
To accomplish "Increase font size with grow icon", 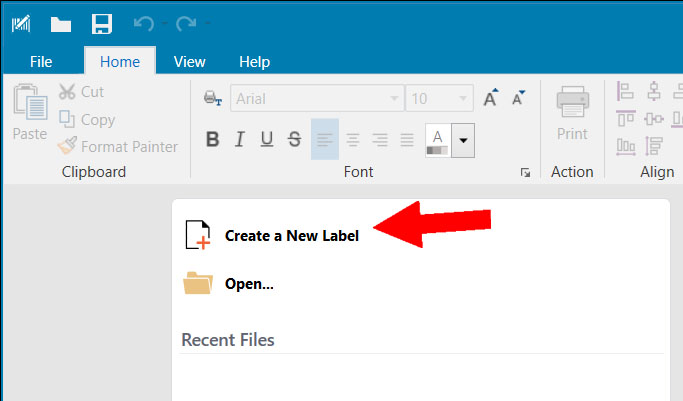I will tap(491, 98).
